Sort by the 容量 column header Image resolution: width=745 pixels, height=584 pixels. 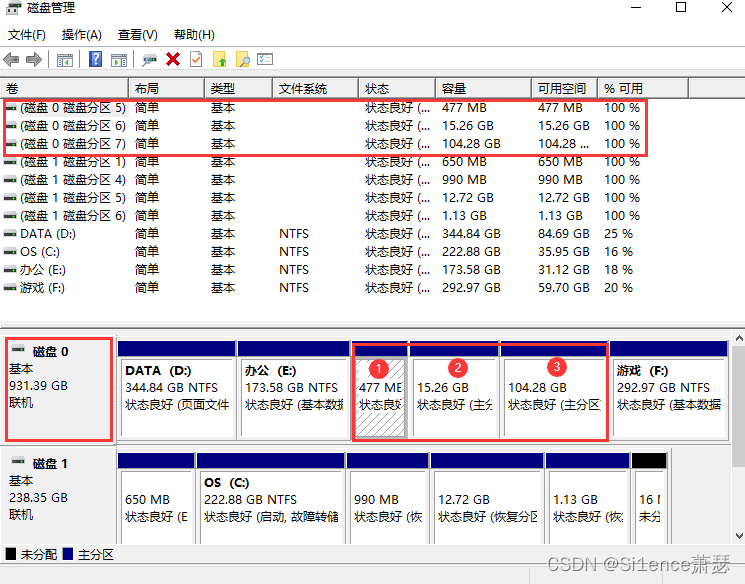tap(484, 88)
